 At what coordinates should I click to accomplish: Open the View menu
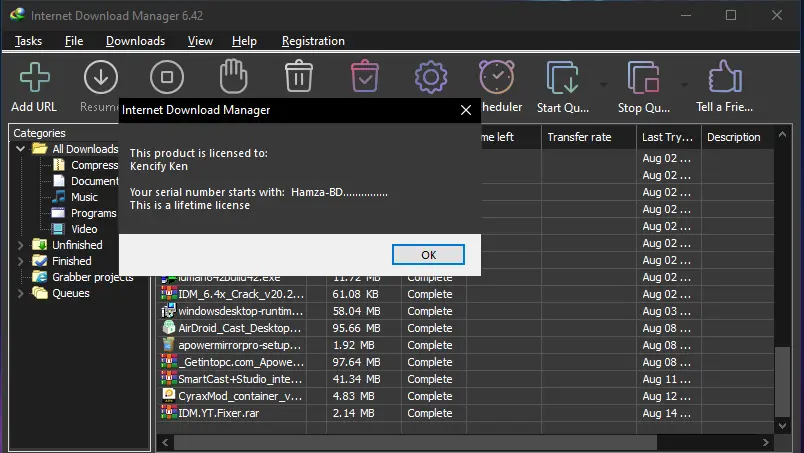[x=200, y=41]
